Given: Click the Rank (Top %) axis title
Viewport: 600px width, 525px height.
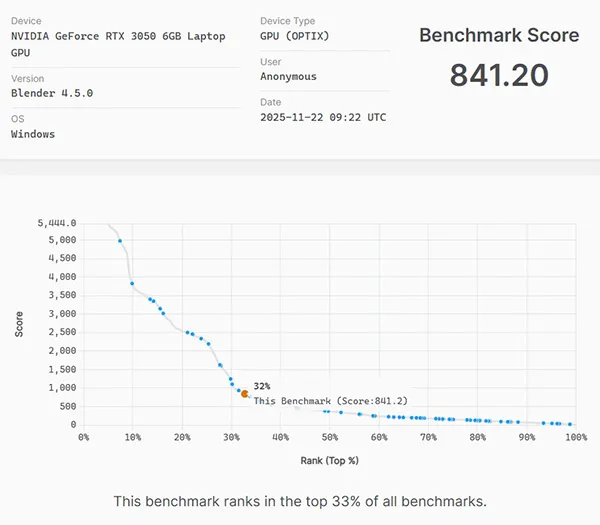Looking at the screenshot, I should click(329, 461).
